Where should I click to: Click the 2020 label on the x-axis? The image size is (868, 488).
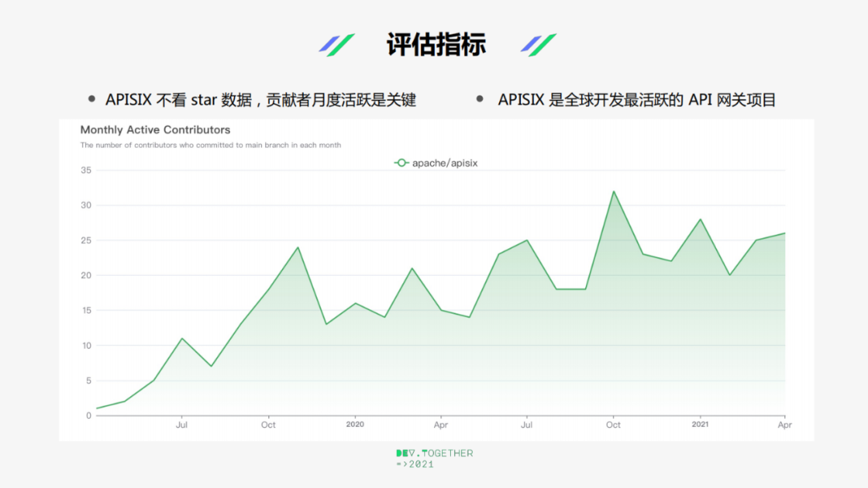click(355, 424)
